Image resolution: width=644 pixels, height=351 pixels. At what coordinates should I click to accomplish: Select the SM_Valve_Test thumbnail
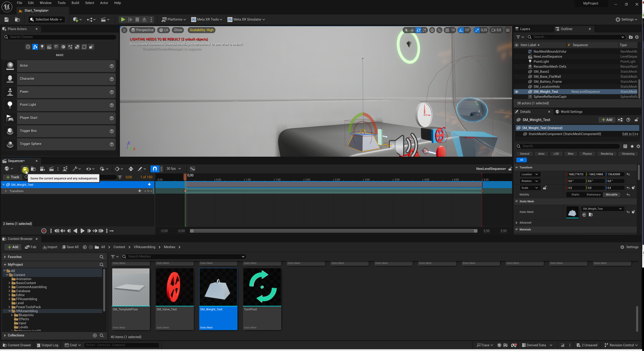coord(174,287)
